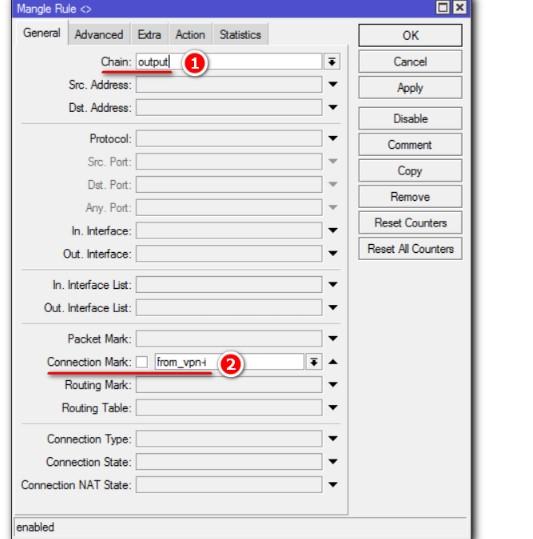Focus the Chain text input field
533x539 pixels.
229,62
